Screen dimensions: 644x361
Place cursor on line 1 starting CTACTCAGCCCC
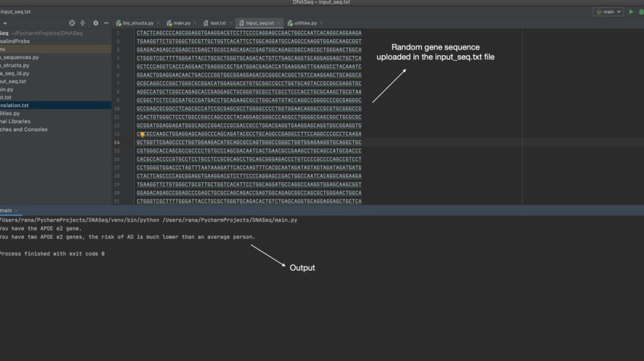pos(249,33)
